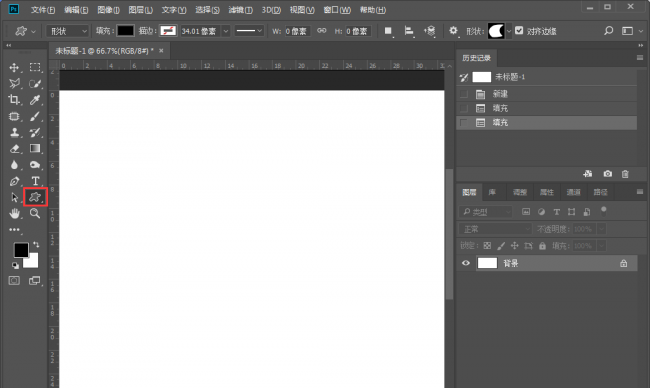
Task: Open the Filter menu
Action: 240,10
